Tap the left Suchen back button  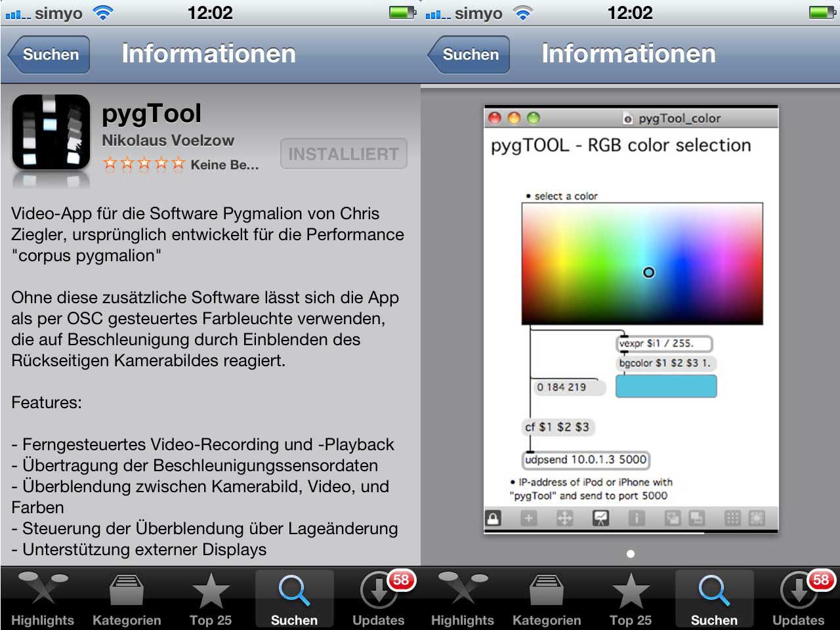pyautogui.click(x=49, y=54)
